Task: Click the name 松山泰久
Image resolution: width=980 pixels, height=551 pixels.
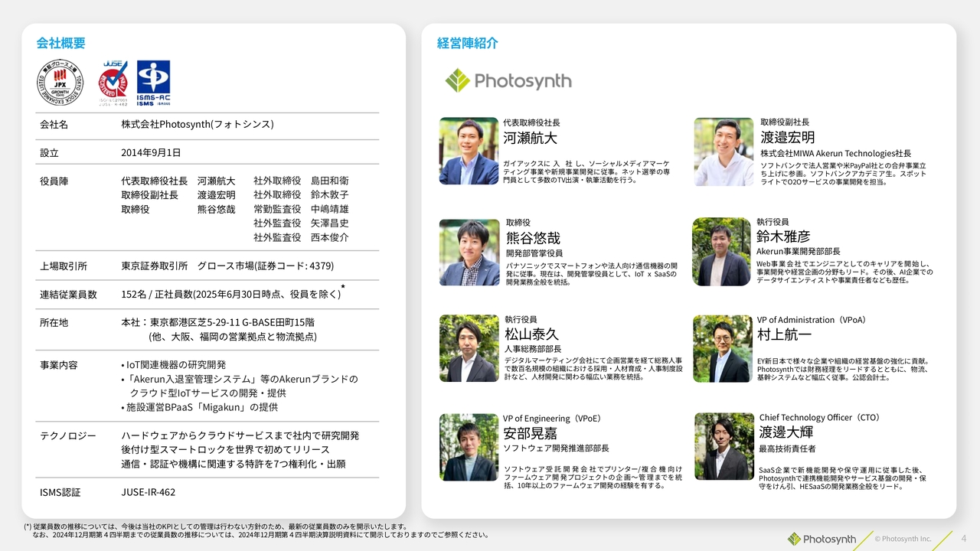Action: [x=531, y=334]
